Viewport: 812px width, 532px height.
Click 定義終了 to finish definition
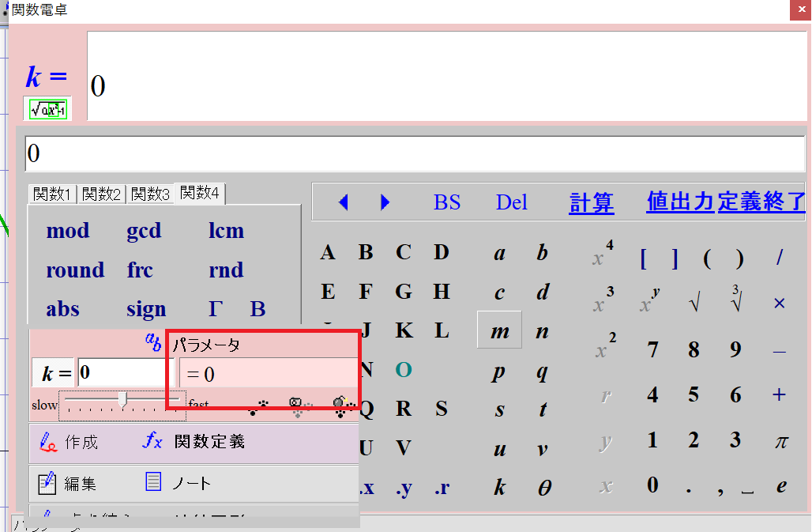pos(761,202)
